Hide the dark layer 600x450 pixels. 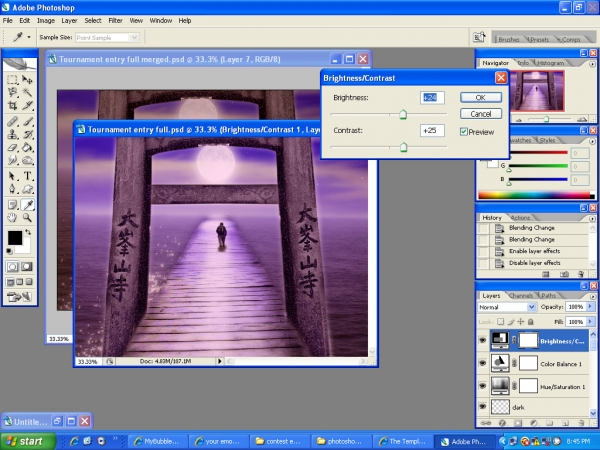[x=483, y=406]
